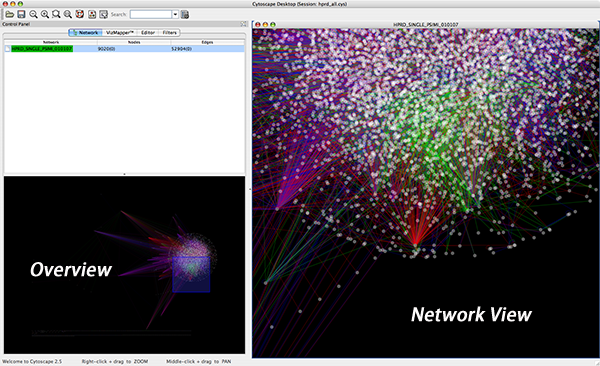Click the "Middle-click + drag to PAN" status hint

point(199,361)
